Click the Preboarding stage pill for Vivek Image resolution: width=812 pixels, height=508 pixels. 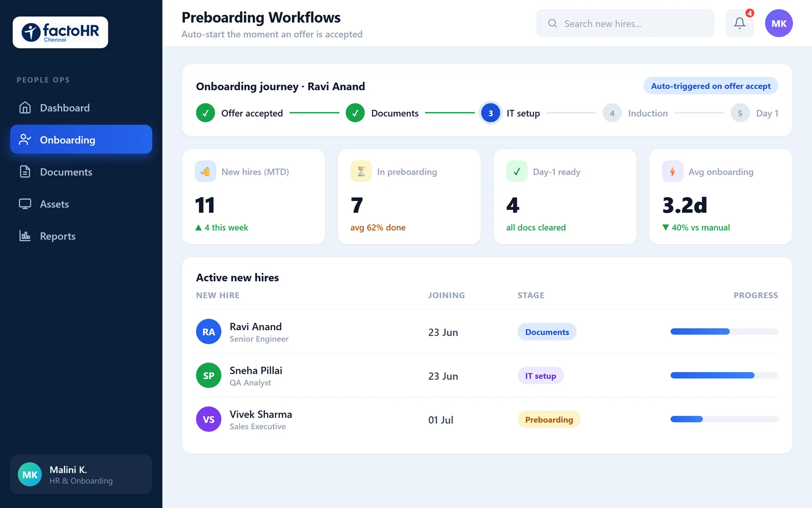pos(549,420)
